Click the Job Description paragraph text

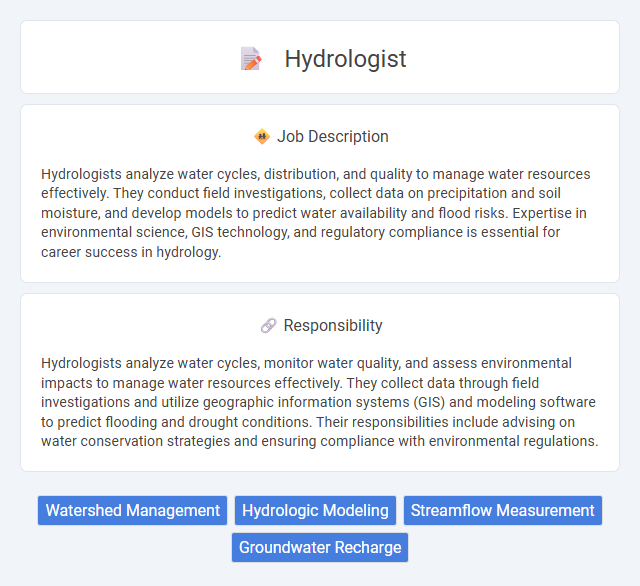click(316, 213)
